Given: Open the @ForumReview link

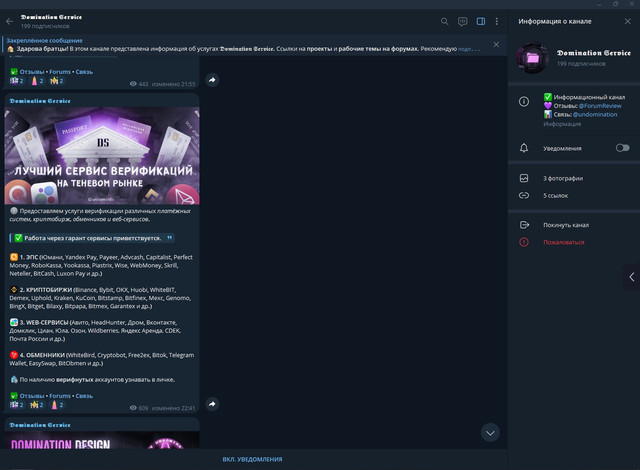Looking at the screenshot, I should click(x=600, y=105).
